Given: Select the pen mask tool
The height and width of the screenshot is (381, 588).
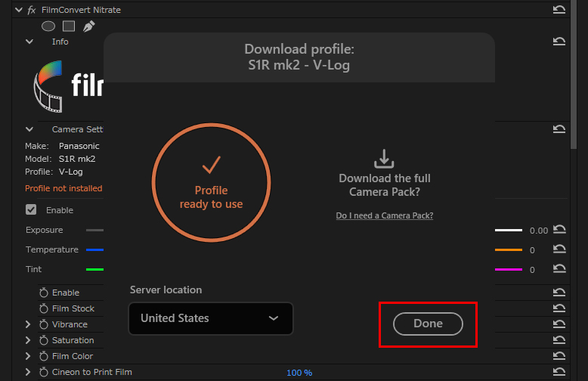Looking at the screenshot, I should [x=89, y=26].
